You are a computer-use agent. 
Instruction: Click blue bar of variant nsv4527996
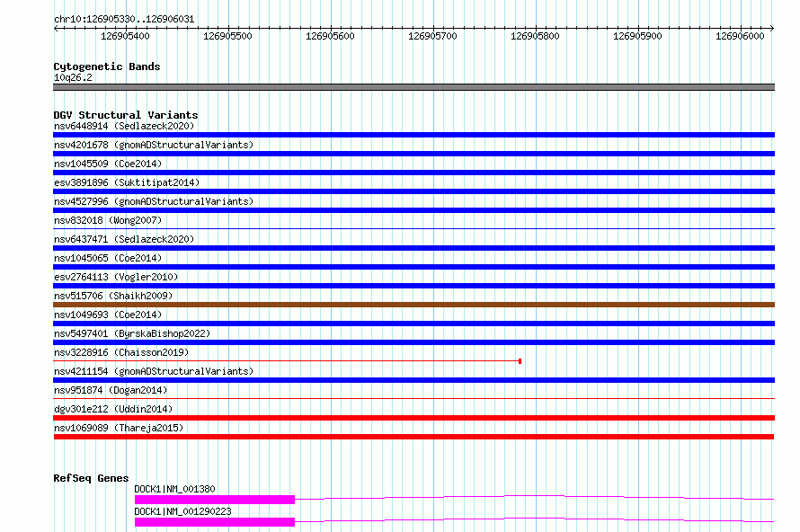click(x=413, y=210)
